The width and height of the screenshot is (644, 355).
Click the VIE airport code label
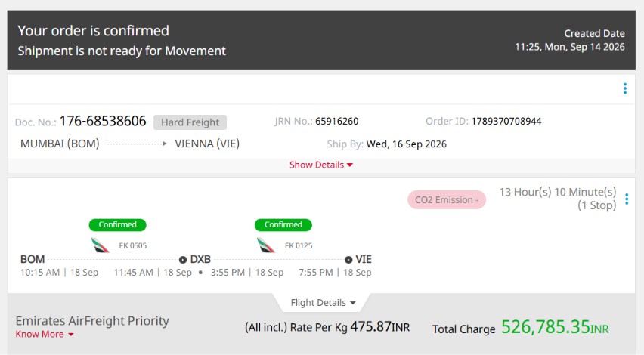pyautogui.click(x=364, y=259)
